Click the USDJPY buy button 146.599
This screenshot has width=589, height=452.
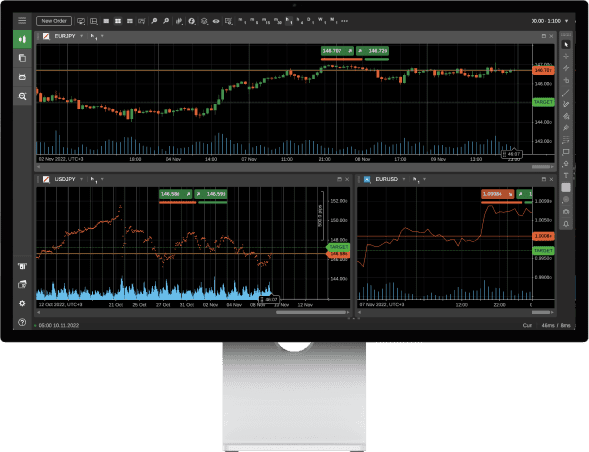pyautogui.click(x=211, y=194)
